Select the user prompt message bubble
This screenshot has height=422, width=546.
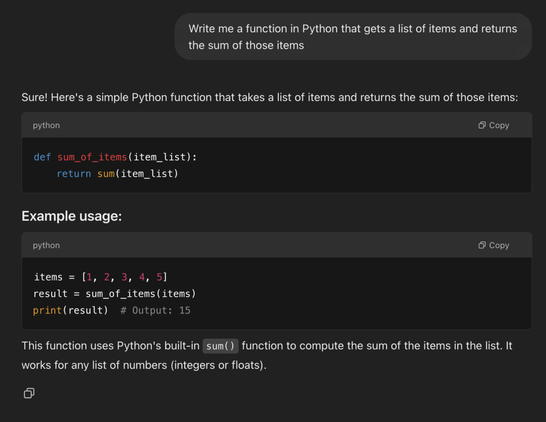[x=353, y=37]
